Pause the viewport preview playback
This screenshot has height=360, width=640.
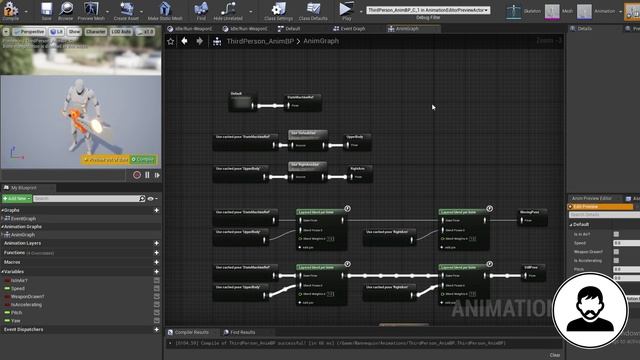(x=147, y=175)
